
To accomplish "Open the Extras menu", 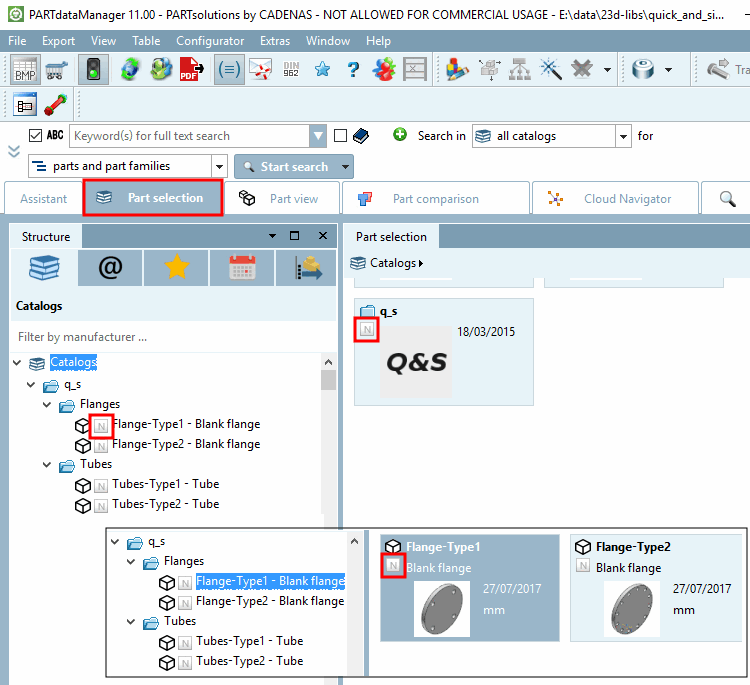I will (275, 41).
